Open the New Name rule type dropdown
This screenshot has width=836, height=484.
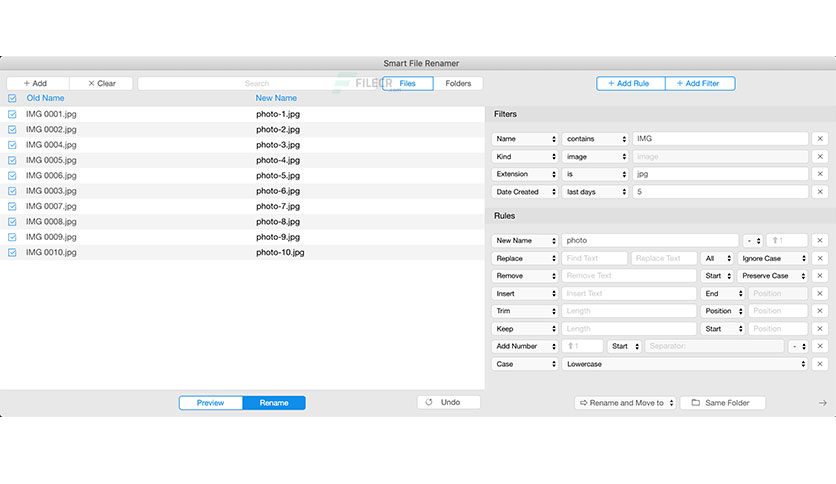coord(525,240)
